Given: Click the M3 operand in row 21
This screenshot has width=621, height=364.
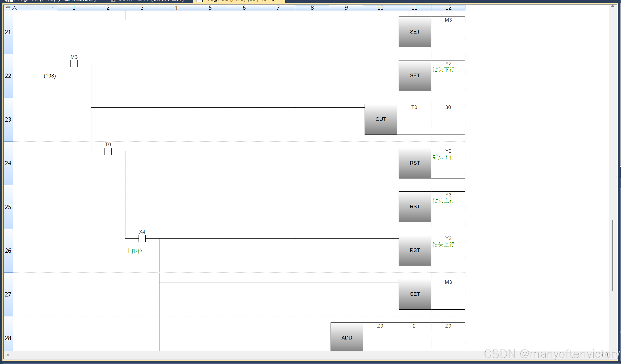Looking at the screenshot, I should 448,20.
